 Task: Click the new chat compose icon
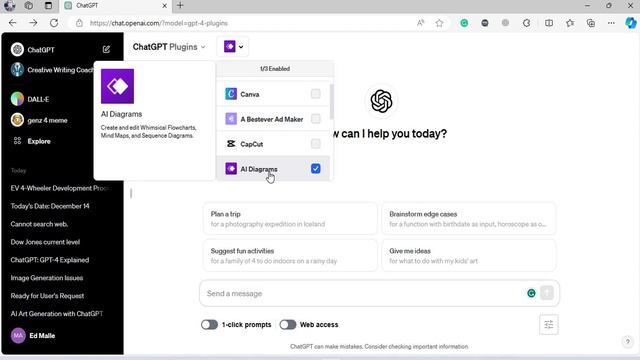(106, 49)
